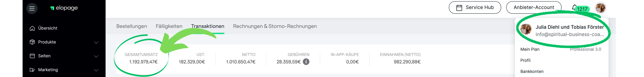
Task: Click the Produkte box icon
Action: (x=32, y=42)
